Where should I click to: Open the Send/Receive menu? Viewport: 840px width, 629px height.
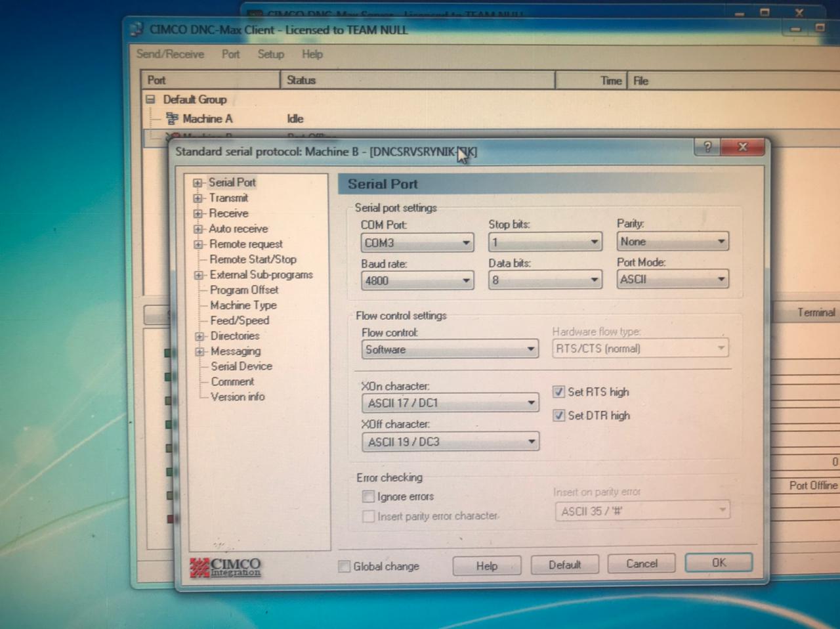point(170,54)
